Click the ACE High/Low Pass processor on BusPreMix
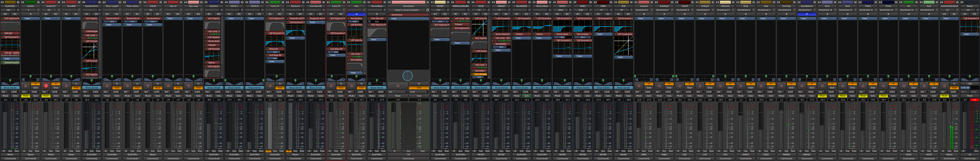Screen dimensions: 980x161 [11, 18]
